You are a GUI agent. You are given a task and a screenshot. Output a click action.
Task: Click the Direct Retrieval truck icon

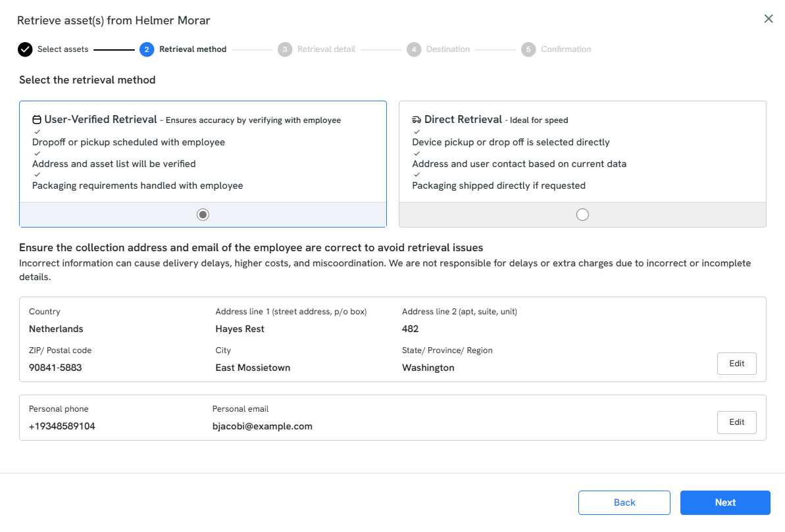(417, 120)
